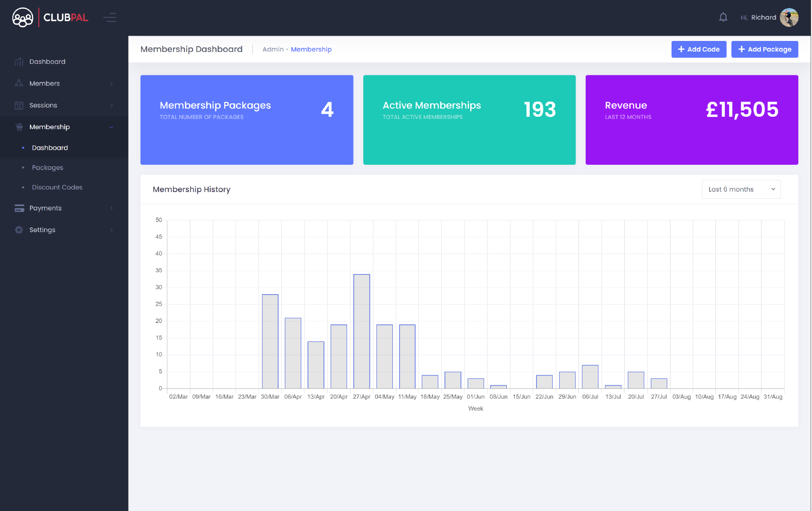Open the Revenue card
The image size is (812, 511).
pyautogui.click(x=692, y=120)
